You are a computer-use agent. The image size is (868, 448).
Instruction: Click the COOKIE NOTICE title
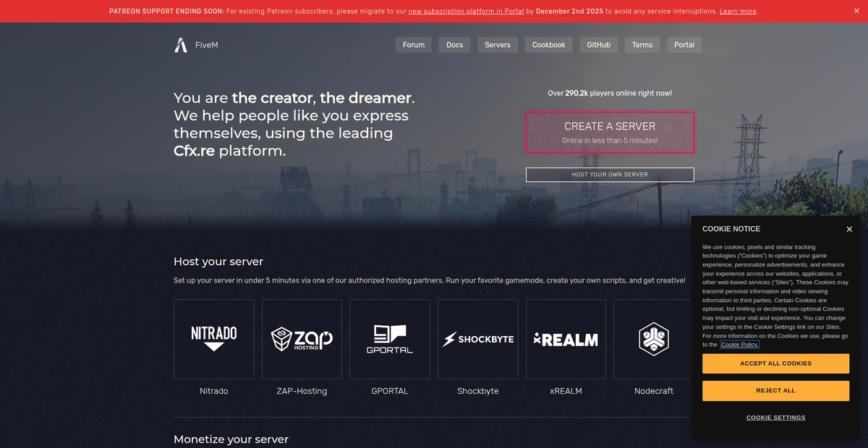click(x=731, y=229)
